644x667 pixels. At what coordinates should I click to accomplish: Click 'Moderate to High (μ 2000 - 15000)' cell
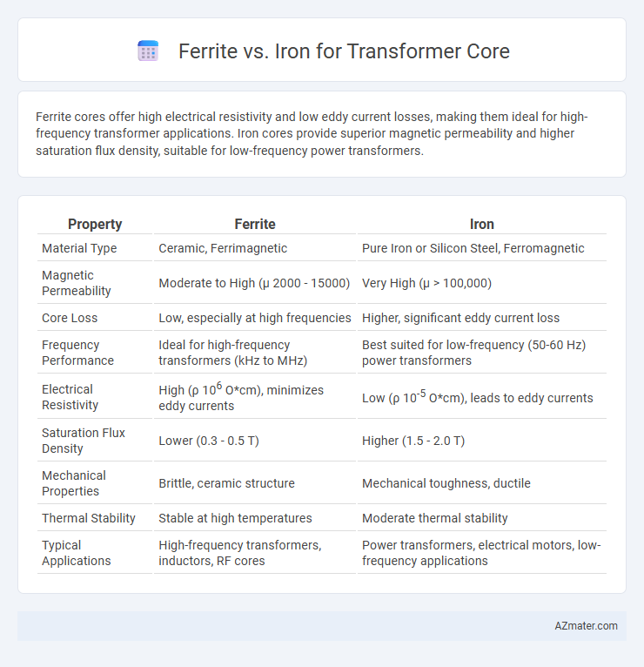[255, 283]
